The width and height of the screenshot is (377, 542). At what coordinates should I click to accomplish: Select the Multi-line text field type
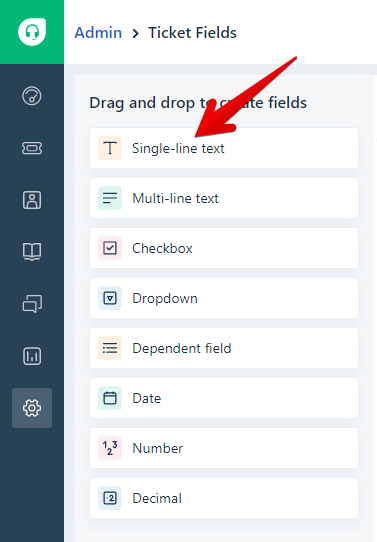pos(224,198)
